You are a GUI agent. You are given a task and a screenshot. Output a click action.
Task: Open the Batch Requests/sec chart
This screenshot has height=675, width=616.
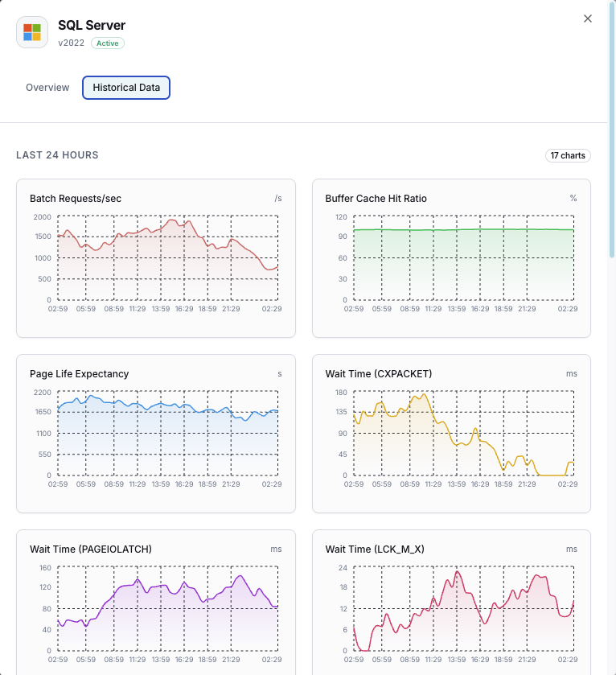(155, 257)
